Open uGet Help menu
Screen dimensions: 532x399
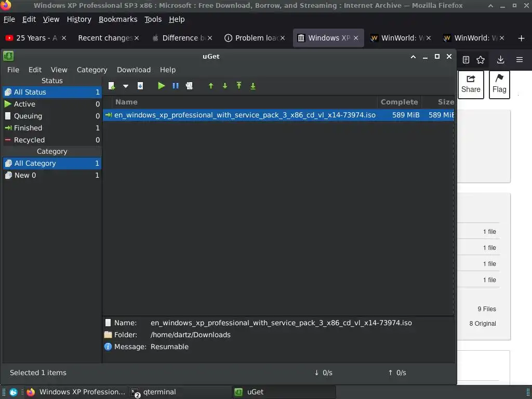(x=168, y=70)
